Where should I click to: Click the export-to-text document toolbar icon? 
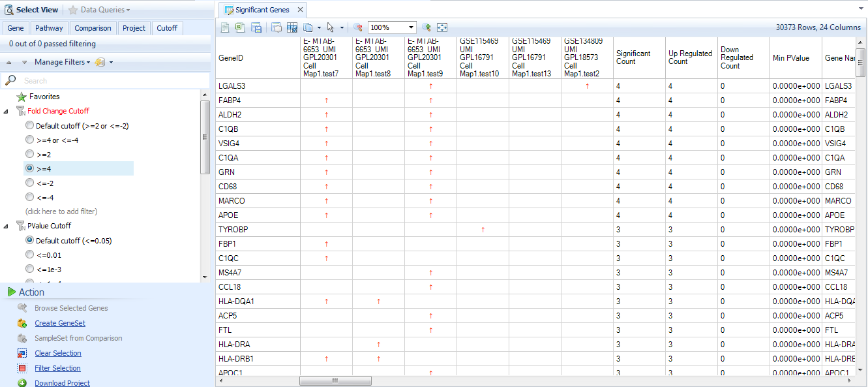tap(225, 27)
